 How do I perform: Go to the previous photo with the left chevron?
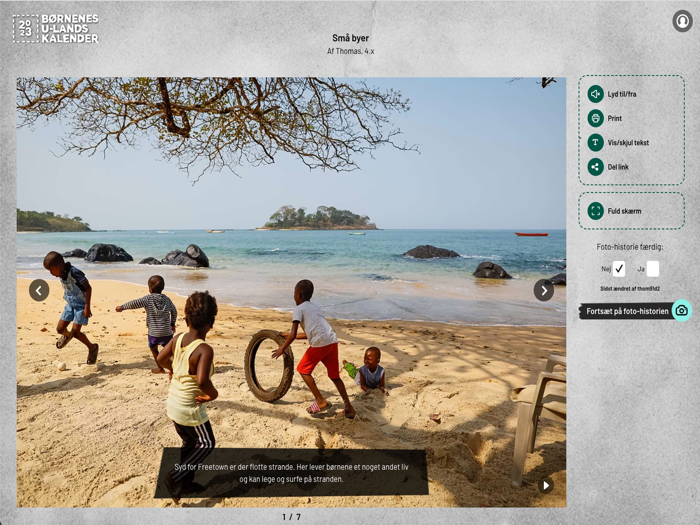tap(39, 291)
